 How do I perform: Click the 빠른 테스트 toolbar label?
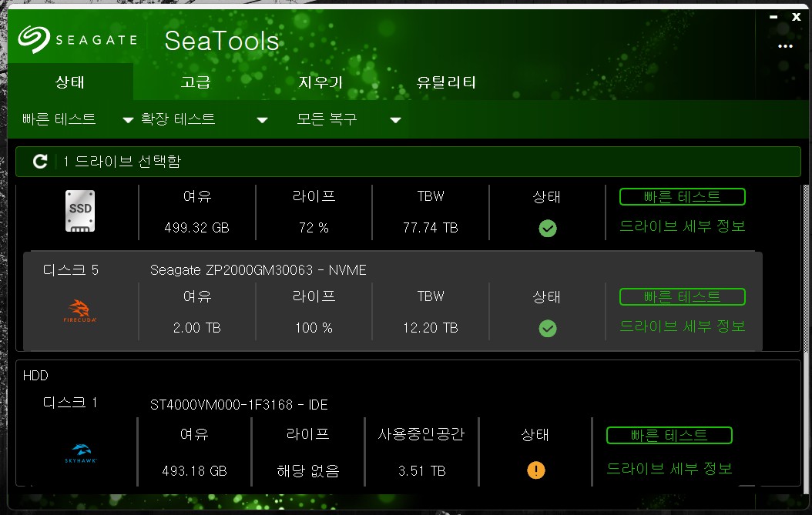pos(59,119)
